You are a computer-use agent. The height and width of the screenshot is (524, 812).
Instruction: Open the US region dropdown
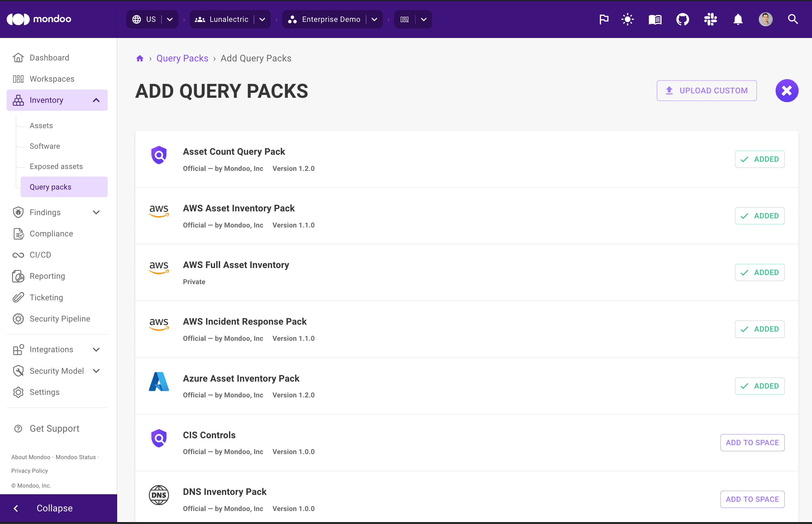click(x=152, y=19)
